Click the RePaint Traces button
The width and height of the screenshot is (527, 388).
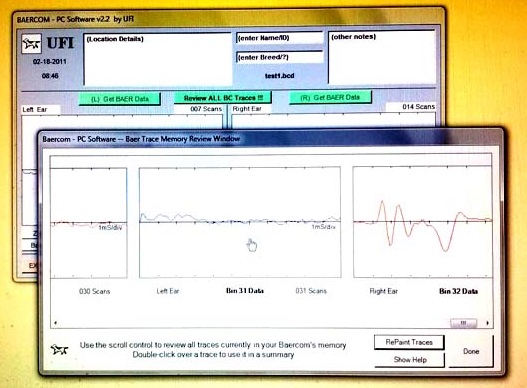tap(409, 342)
